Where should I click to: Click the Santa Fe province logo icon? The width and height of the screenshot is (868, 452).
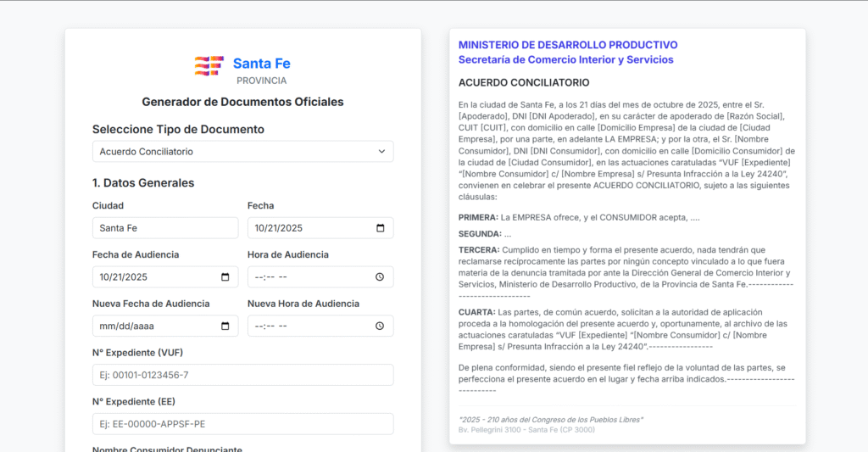209,65
